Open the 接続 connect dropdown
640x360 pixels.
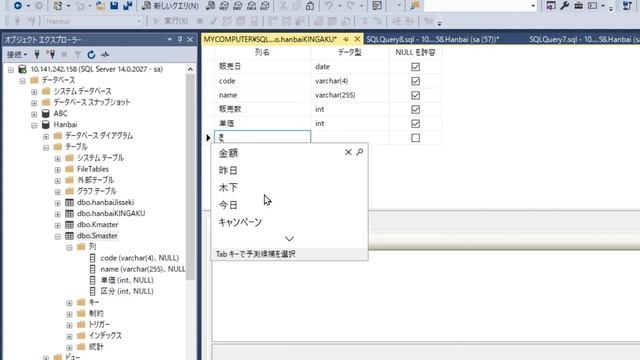pyautogui.click(x=17, y=54)
